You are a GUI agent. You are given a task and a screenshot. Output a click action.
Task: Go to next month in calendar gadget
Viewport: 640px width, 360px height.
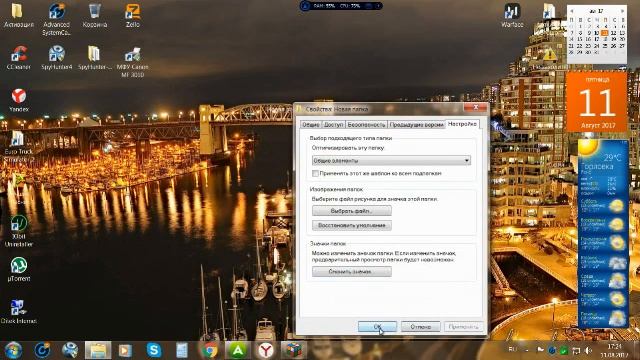click(622, 11)
